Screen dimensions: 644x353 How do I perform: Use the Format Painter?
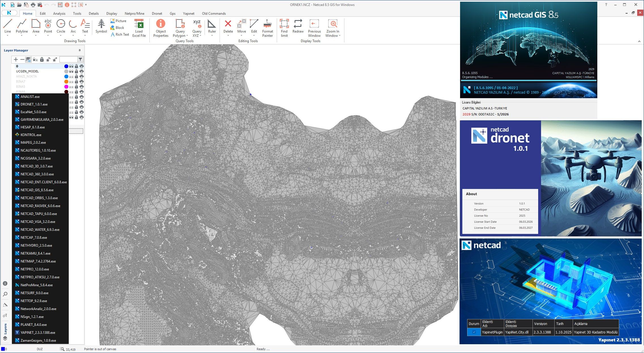click(x=267, y=28)
